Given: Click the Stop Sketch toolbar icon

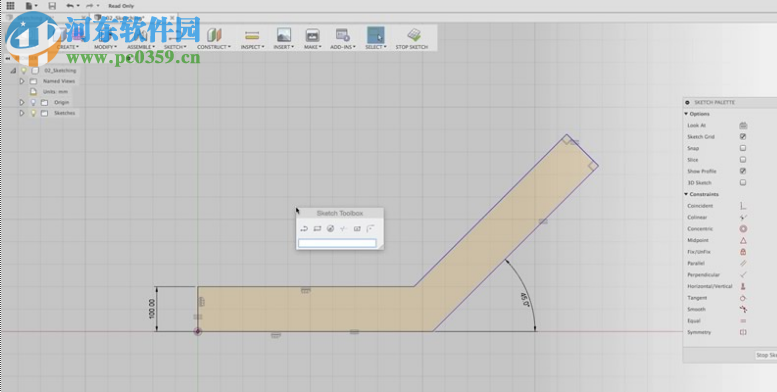Looking at the screenshot, I should pyautogui.click(x=413, y=35).
